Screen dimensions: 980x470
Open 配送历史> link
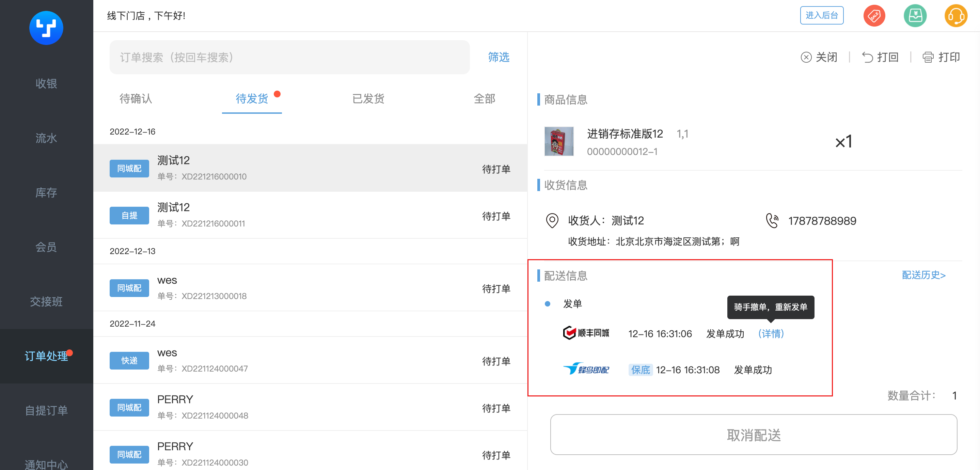(x=924, y=275)
